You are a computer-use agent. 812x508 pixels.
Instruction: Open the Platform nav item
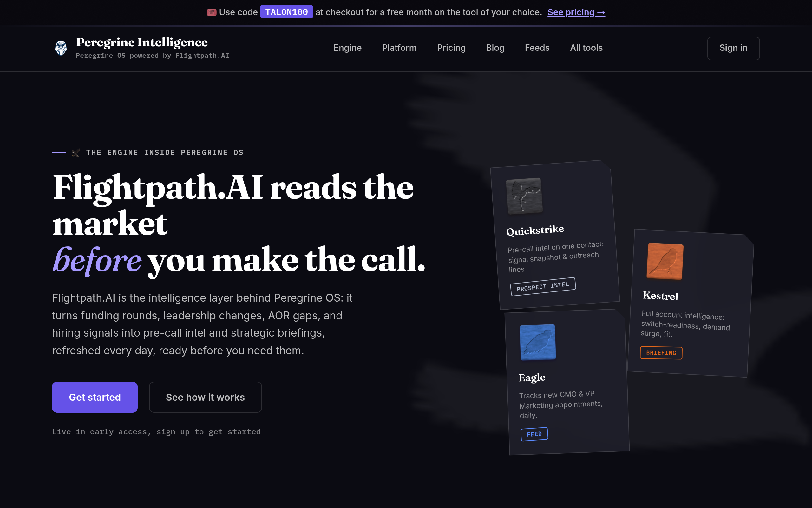399,48
